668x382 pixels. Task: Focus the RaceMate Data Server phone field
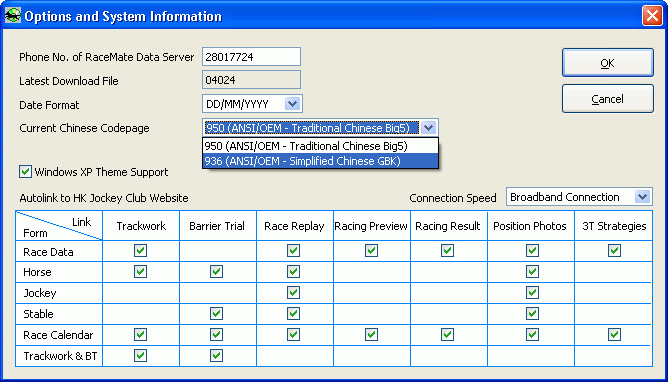point(251,57)
